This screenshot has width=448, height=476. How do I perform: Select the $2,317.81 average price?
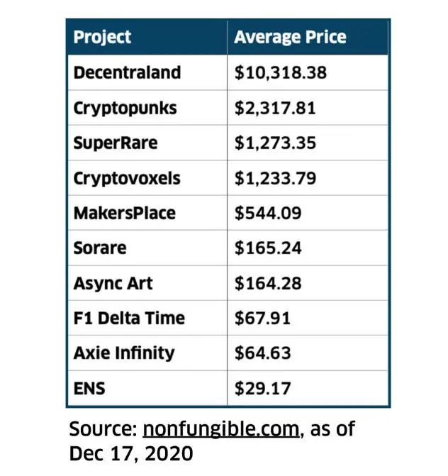[x=275, y=109]
